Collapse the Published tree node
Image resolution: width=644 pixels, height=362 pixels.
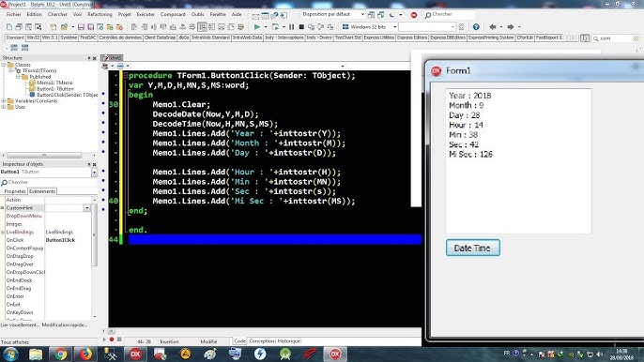18,77
